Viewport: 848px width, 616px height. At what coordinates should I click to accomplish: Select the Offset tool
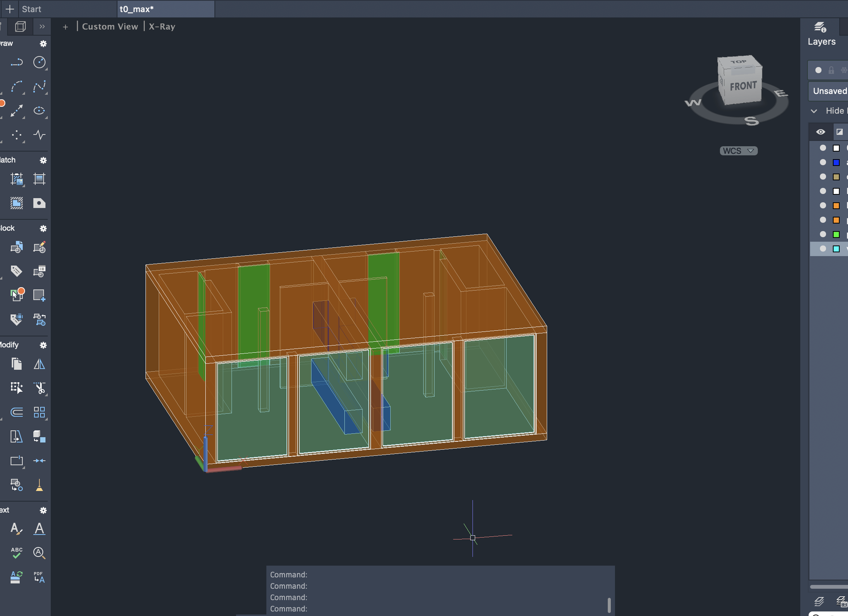pyautogui.click(x=17, y=412)
